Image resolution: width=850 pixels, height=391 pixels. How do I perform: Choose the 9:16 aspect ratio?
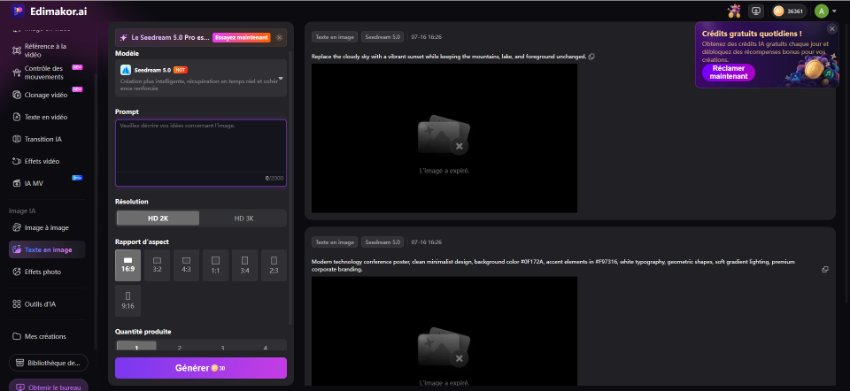click(128, 300)
